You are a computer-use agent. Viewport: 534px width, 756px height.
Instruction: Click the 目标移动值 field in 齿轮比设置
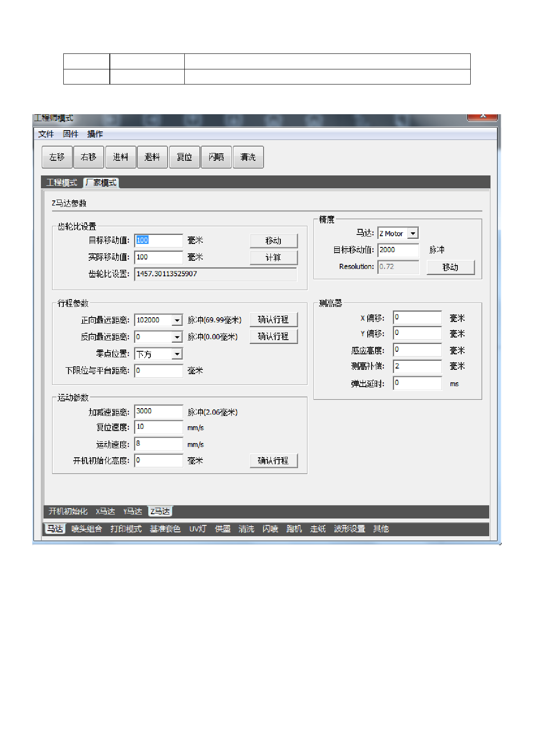pos(158,241)
